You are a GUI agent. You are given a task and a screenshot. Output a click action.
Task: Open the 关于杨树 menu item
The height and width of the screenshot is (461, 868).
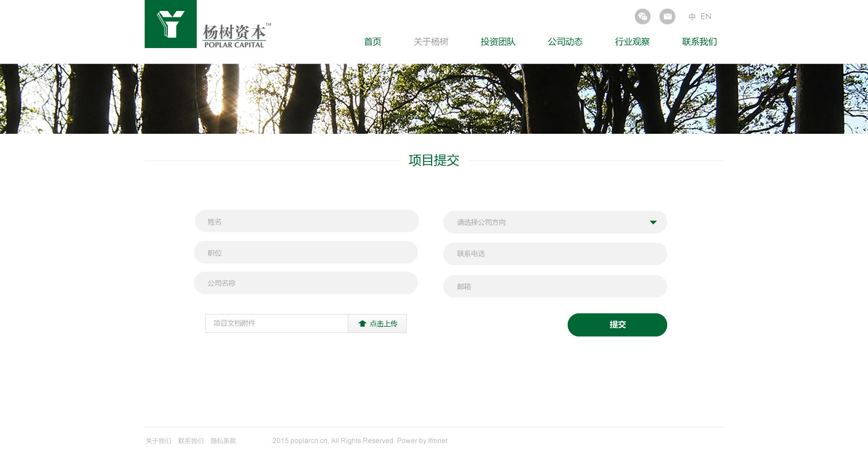[431, 42]
